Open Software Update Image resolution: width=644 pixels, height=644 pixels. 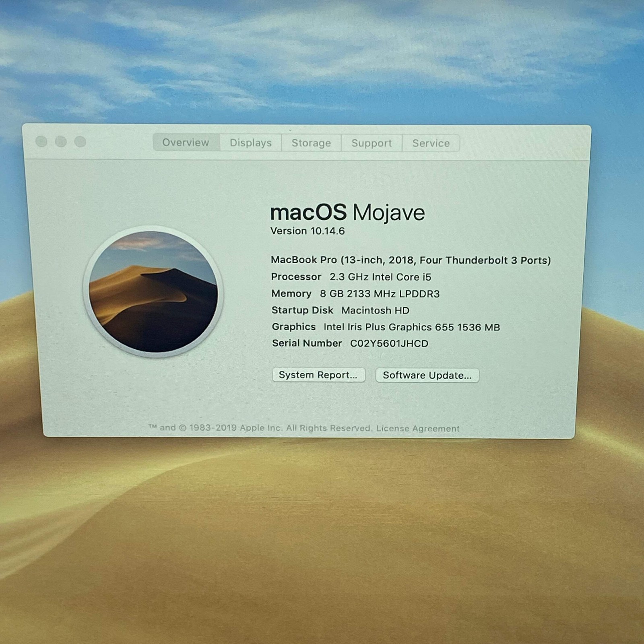click(427, 376)
